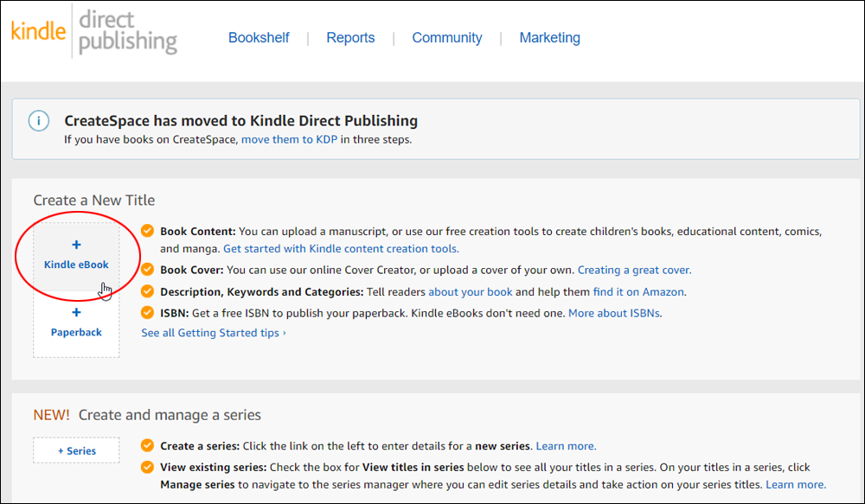Follow the 'move them to KDP' link
The width and height of the screenshot is (865, 504).
pos(289,139)
